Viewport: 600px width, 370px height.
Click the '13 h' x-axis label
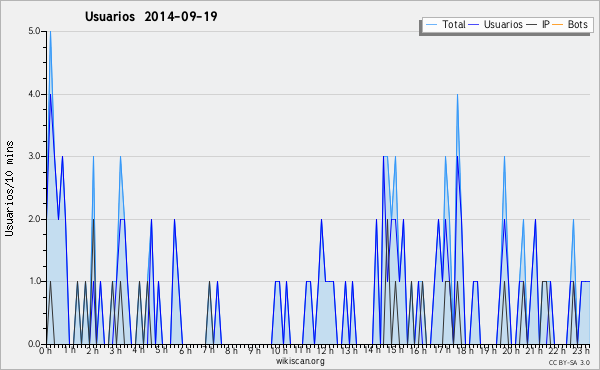coord(349,351)
